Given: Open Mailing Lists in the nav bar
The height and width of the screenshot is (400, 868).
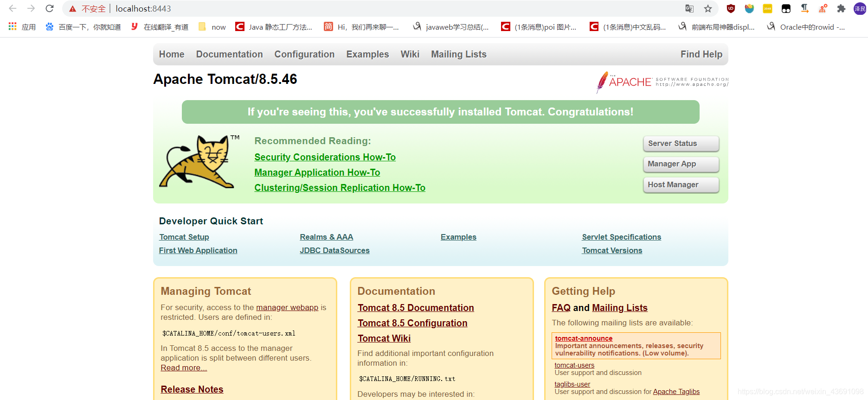Looking at the screenshot, I should click(459, 54).
